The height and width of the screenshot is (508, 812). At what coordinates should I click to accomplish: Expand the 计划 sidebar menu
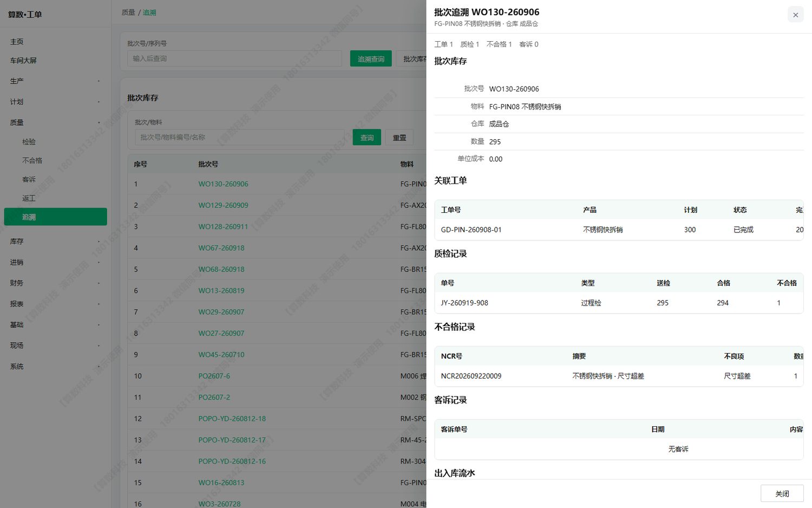coord(55,102)
